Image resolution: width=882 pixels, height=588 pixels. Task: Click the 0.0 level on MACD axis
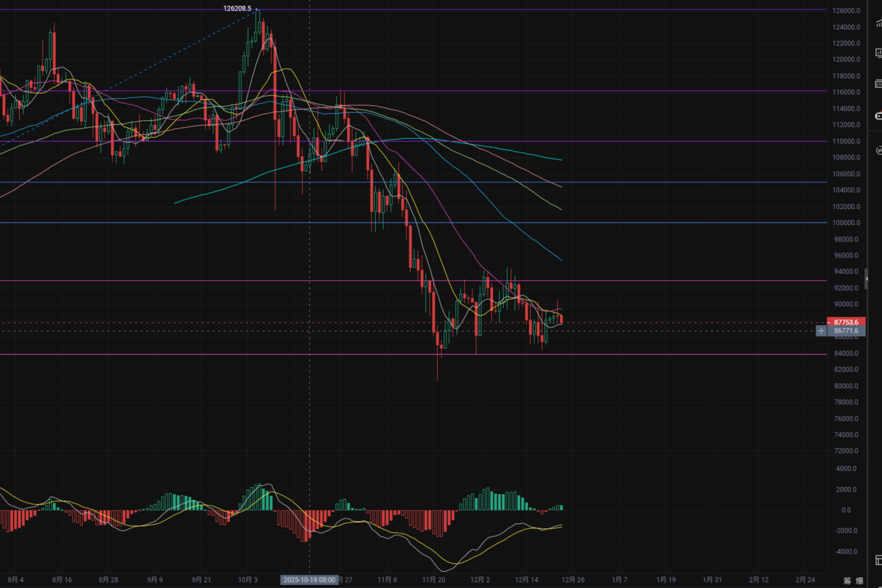846,510
